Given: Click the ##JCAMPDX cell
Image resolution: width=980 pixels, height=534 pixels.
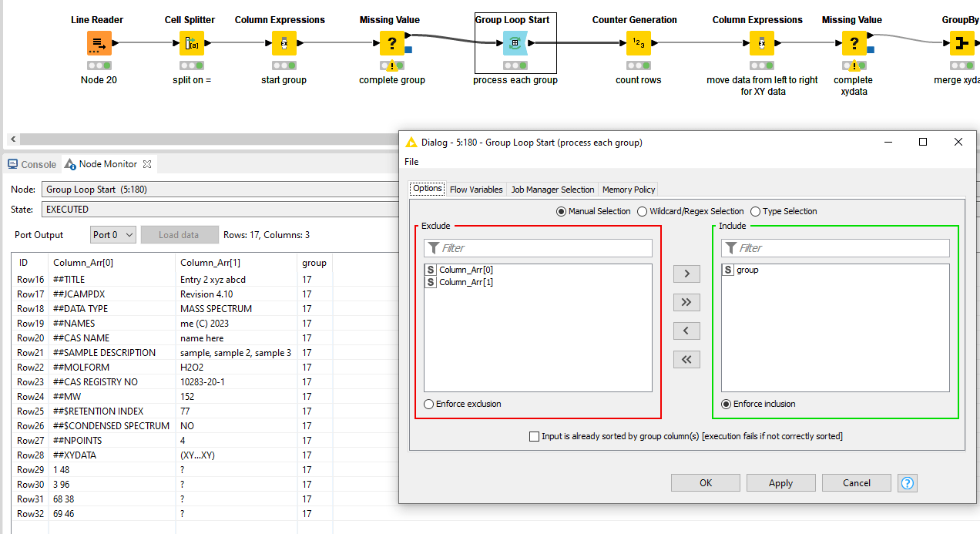Looking at the screenshot, I should click(112, 294).
